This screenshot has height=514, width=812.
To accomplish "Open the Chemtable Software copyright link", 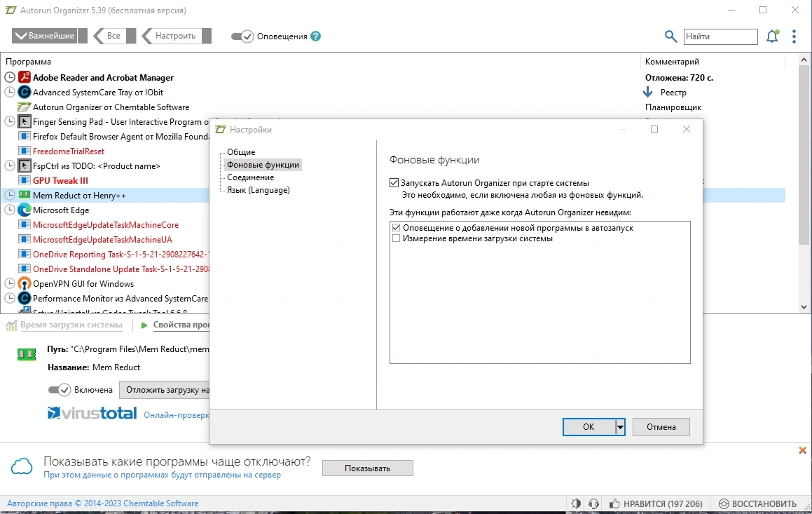I will click(102, 503).
